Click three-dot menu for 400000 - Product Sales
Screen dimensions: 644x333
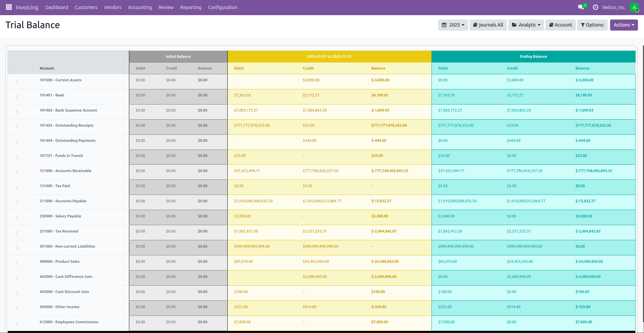click(17, 263)
